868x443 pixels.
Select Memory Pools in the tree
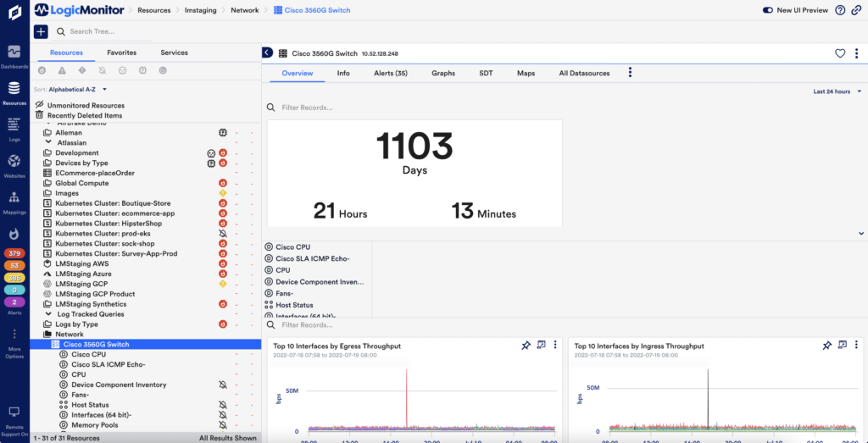coord(95,425)
